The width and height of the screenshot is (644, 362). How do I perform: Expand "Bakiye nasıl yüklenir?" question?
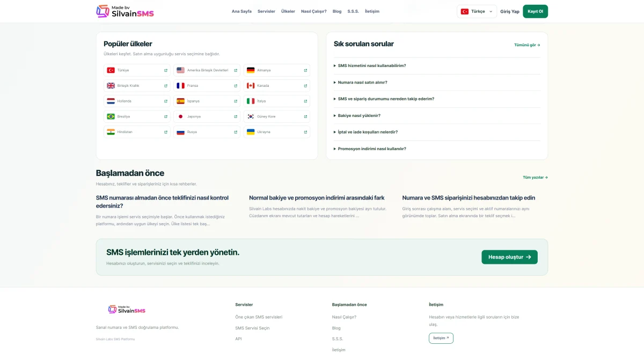tap(437, 115)
